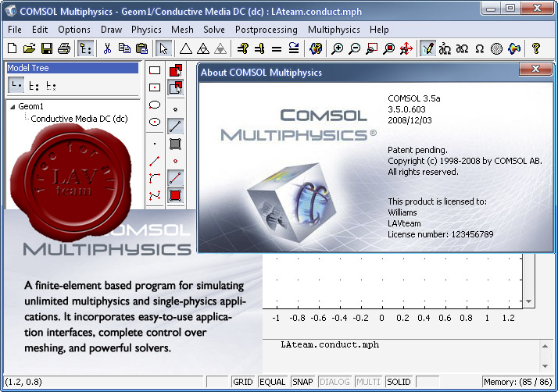Zoom in with the plus magnifier
Image resolution: width=558 pixels, height=392 pixels.
pos(337,48)
